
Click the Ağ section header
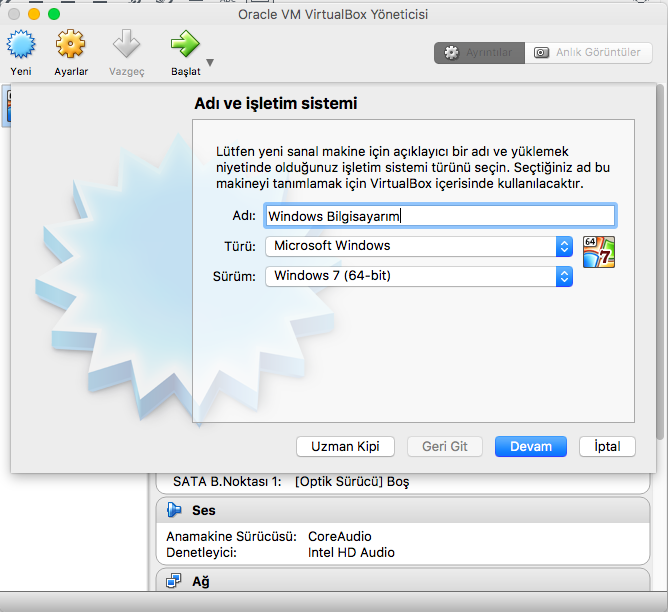click(x=403, y=580)
